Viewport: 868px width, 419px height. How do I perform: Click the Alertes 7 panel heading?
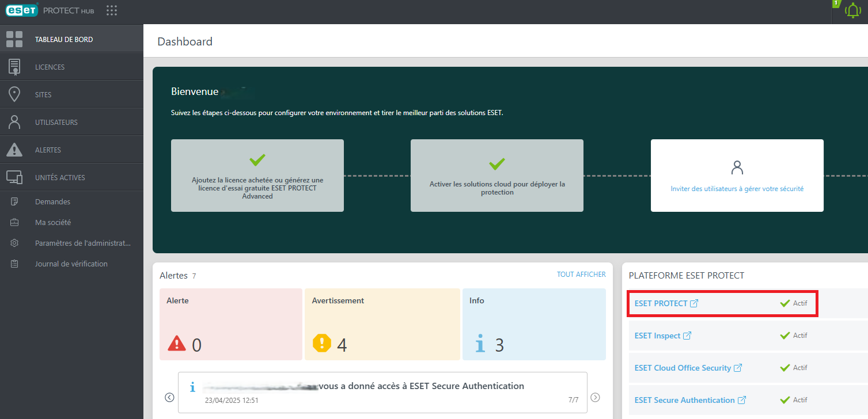click(x=177, y=276)
